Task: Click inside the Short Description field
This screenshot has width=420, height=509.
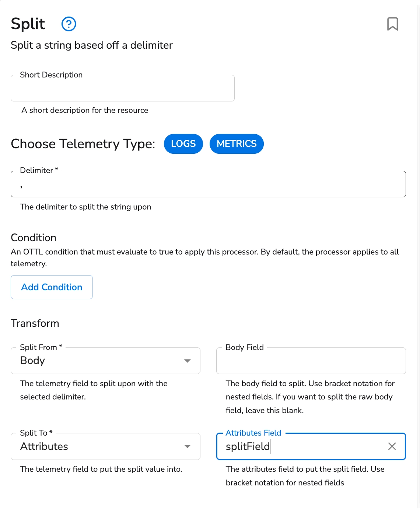Action: point(122,89)
